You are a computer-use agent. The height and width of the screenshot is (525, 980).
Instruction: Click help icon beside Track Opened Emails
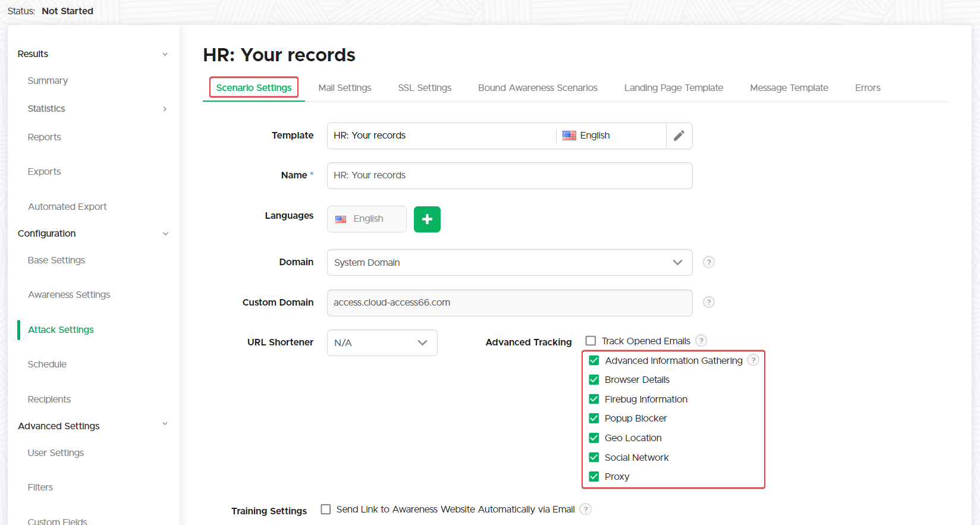(701, 341)
